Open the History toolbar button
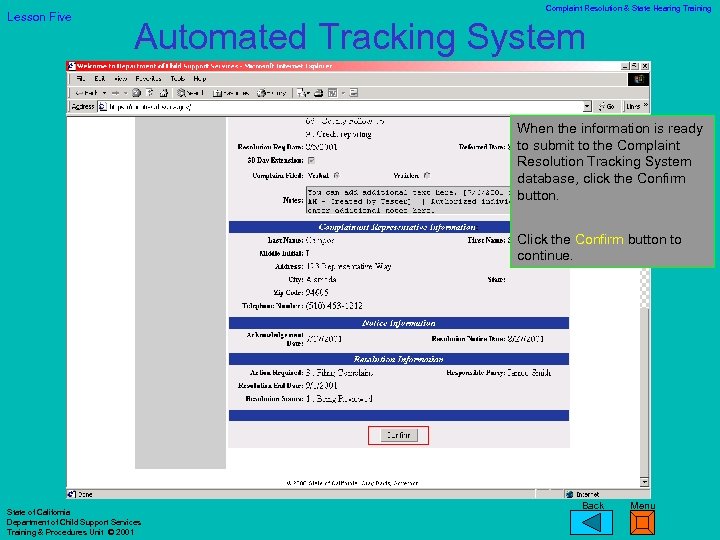720x540 pixels. 271,93
